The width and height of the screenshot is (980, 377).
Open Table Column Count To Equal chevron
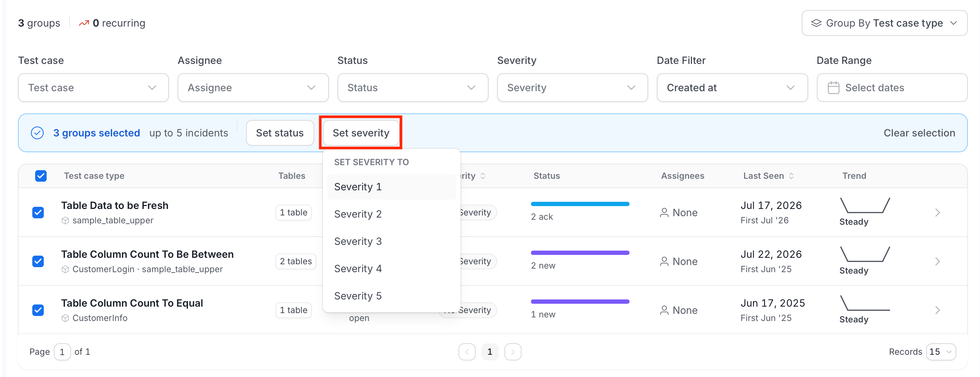937,310
